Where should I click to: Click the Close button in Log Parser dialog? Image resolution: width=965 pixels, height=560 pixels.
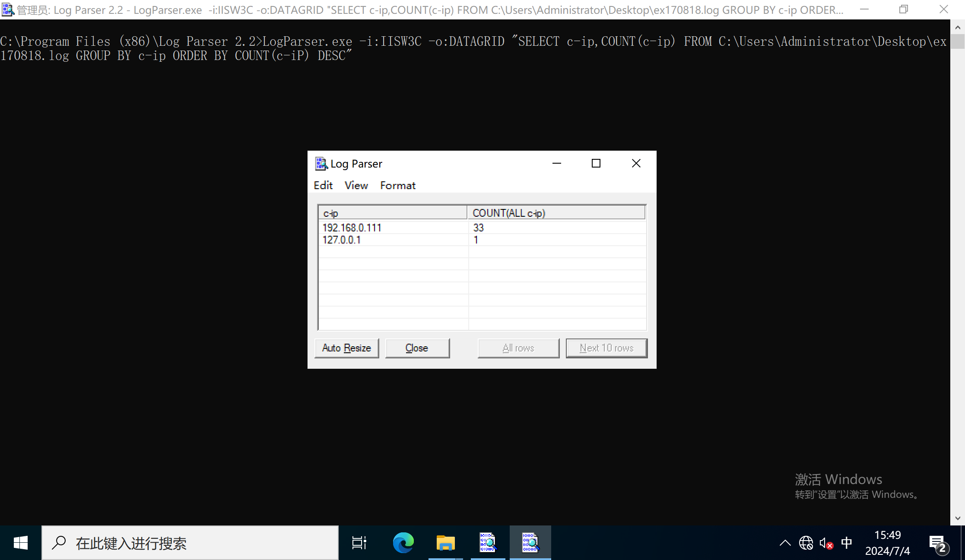pos(417,348)
